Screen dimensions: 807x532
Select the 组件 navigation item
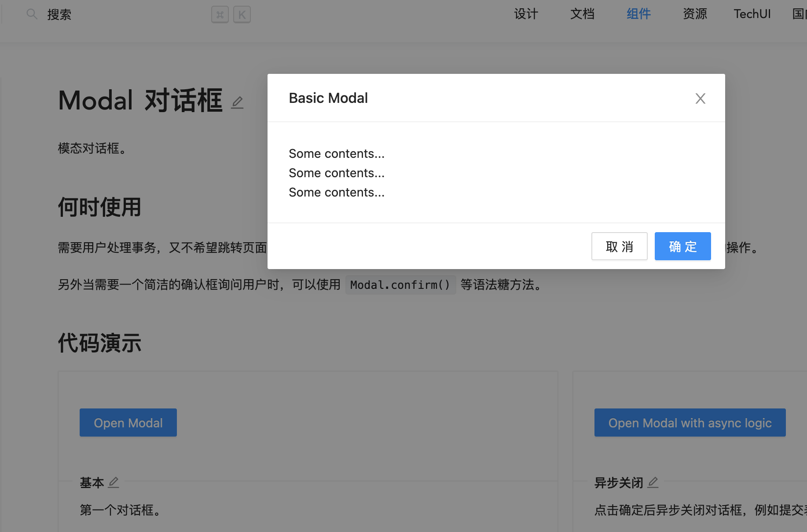638,14
